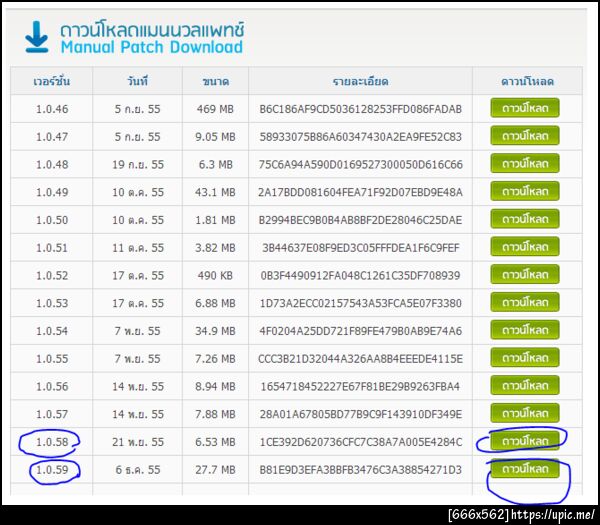Image resolution: width=600 pixels, height=525 pixels.
Task: Click date 21 พ.ย. 55
Action: 138,442
